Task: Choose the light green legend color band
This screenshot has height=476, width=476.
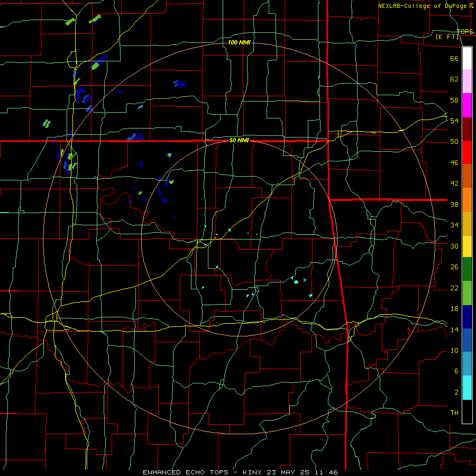Action: pyautogui.click(x=467, y=293)
